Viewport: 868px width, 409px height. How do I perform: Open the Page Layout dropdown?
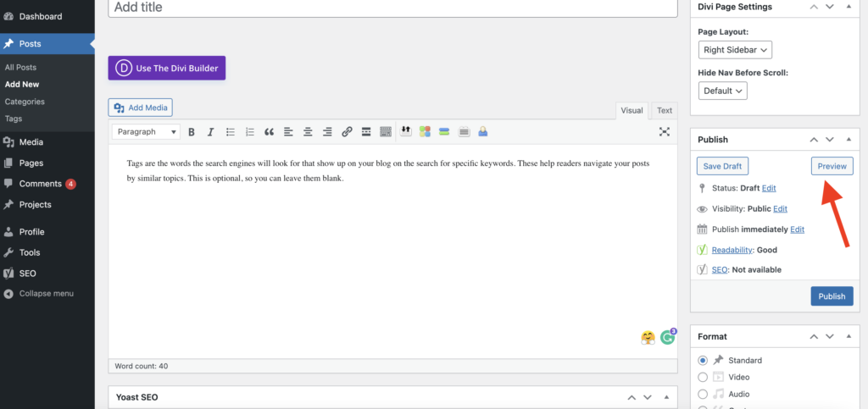click(x=734, y=50)
